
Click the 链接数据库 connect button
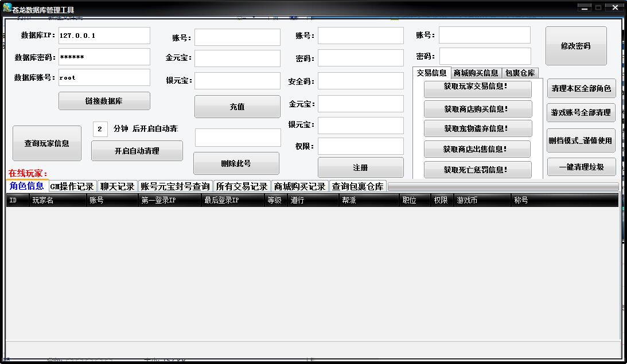click(104, 101)
